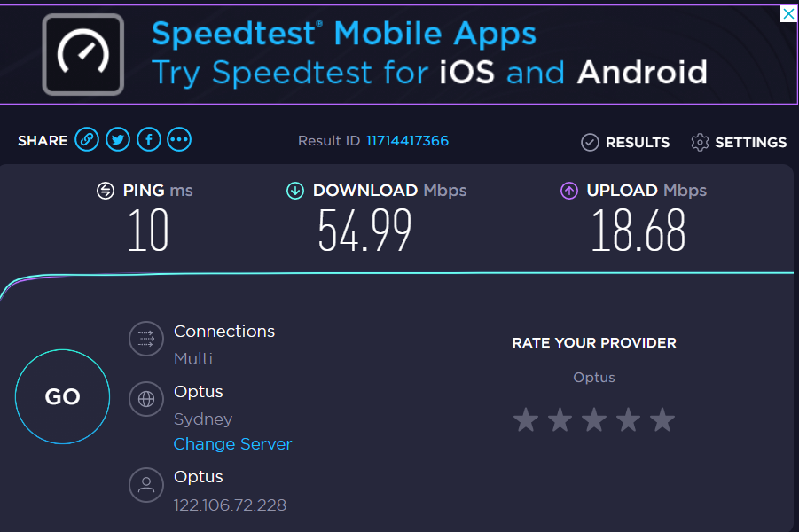Viewport: 799px width, 532px height.
Task: Open more share options ellipsis icon
Action: coord(179,140)
